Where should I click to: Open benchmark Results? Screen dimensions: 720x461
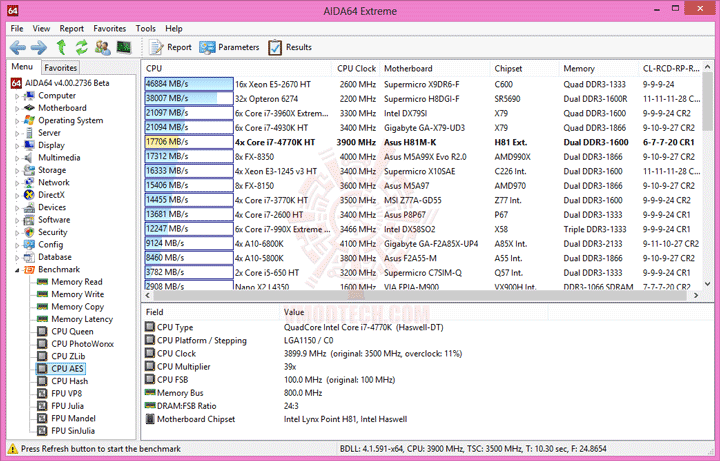pyautogui.click(x=290, y=47)
